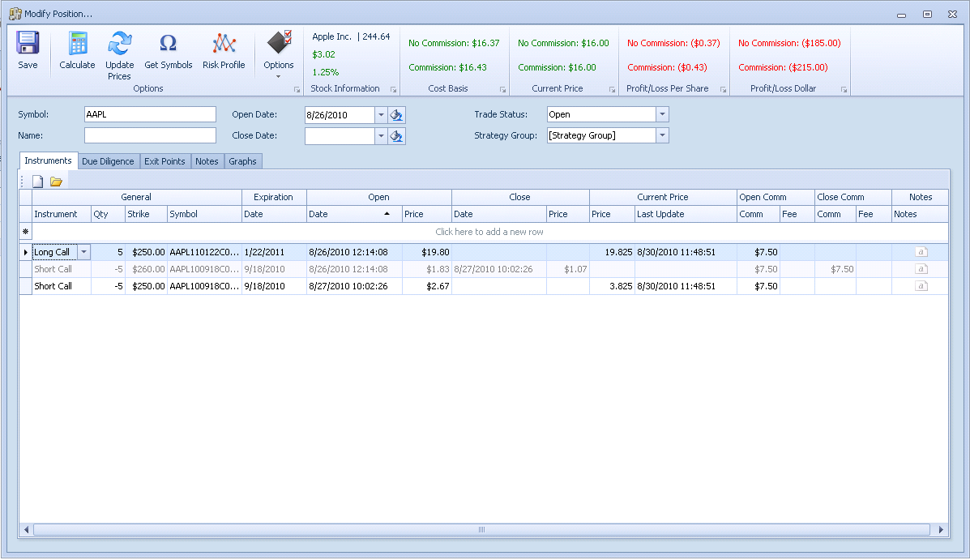The height and width of the screenshot is (560, 970).
Task: Click the Close Date calendar icon
Action: pos(396,136)
